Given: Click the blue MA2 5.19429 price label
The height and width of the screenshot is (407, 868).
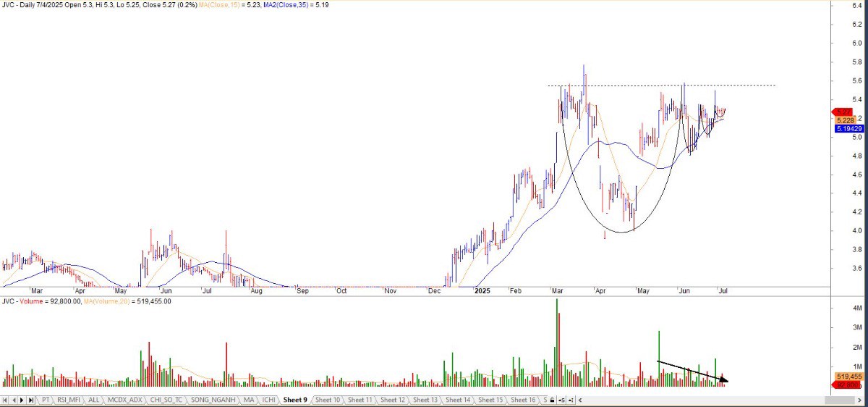Looking at the screenshot, I should tap(847, 128).
